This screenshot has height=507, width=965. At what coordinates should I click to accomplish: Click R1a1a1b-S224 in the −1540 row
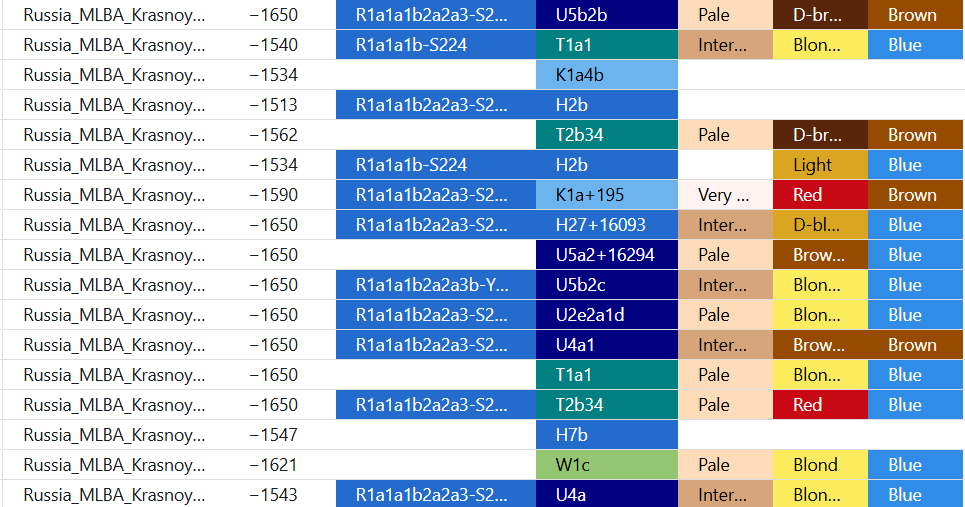click(436, 45)
